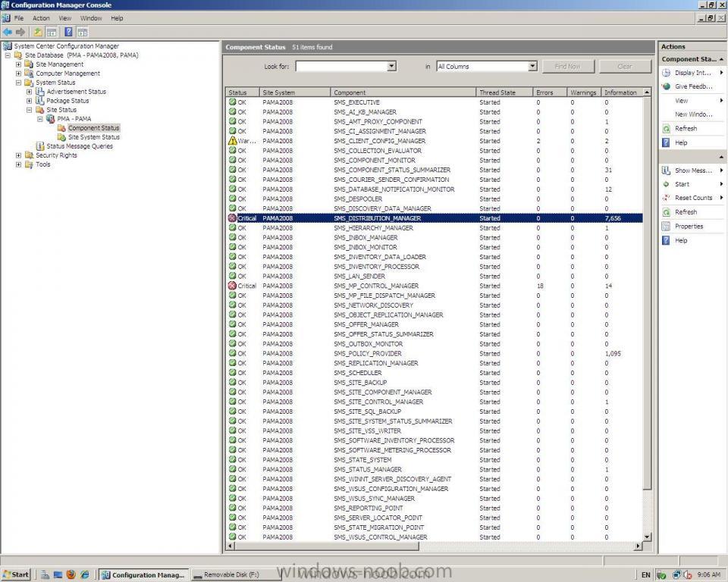Image resolution: width=728 pixels, height=582 pixels.
Task: Select the SMS_HIERARCHY_MANAGER row
Action: 435,228
